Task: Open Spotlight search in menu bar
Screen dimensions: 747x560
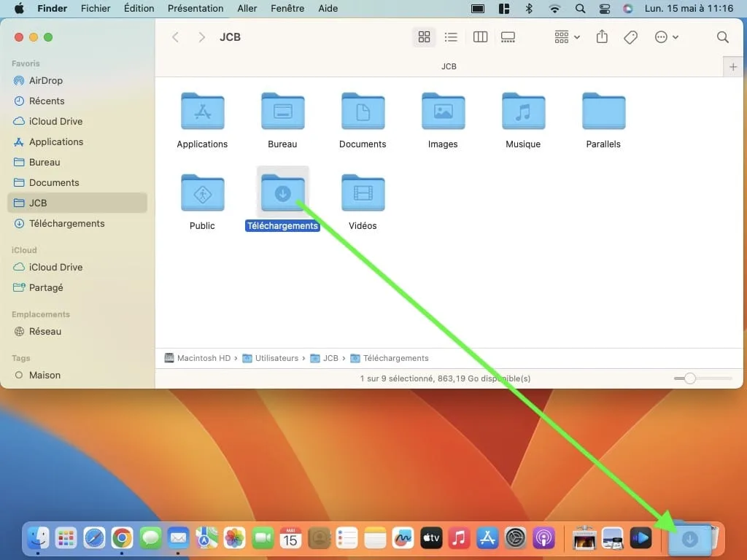Action: pos(580,8)
